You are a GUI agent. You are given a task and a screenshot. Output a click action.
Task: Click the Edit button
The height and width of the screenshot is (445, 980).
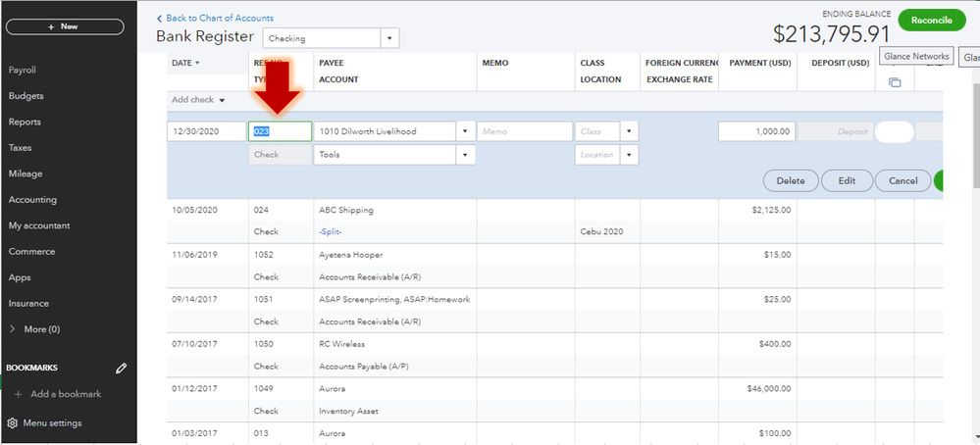[847, 181]
